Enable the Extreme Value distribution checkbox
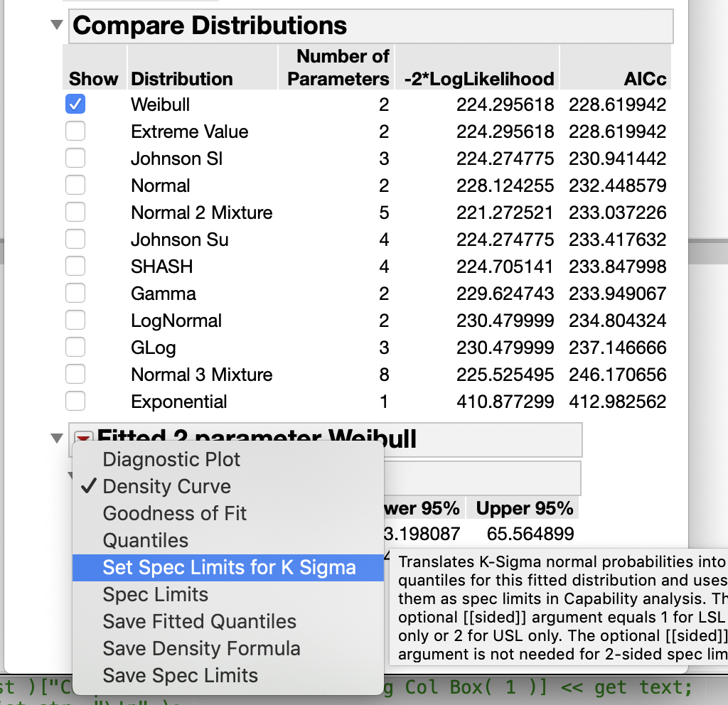Viewport: 728px width, 705px height. click(x=75, y=131)
